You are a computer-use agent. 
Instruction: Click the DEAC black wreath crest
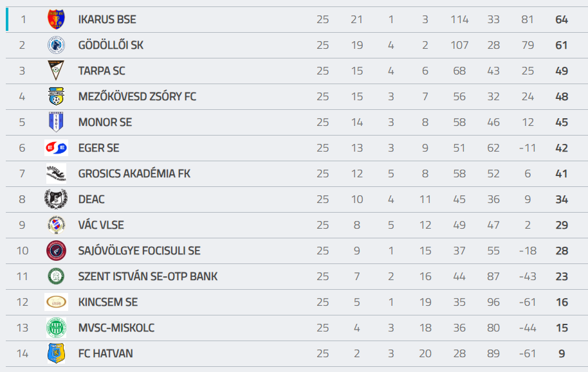click(x=56, y=199)
